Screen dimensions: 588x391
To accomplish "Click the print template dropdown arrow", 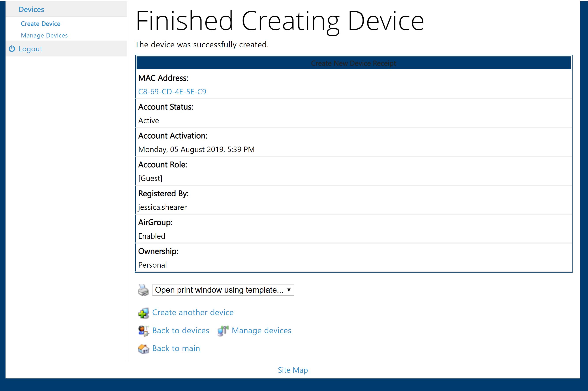I will tap(289, 290).
